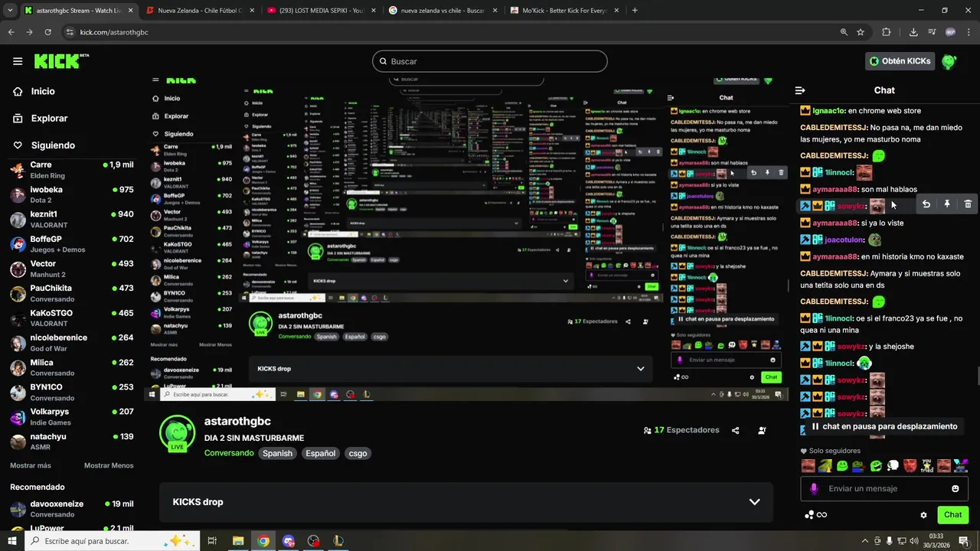Click the kick.com address bar URL
This screenshot has width=980, height=551.
coord(114,32)
